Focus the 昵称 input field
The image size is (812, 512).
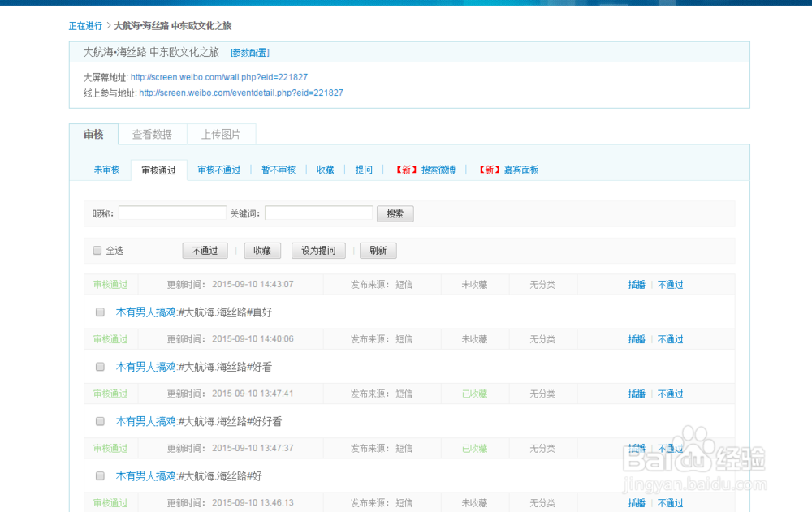point(172,213)
